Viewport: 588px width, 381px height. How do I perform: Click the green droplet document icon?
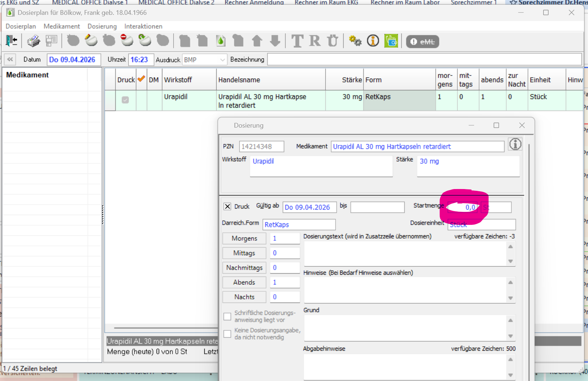point(221,41)
